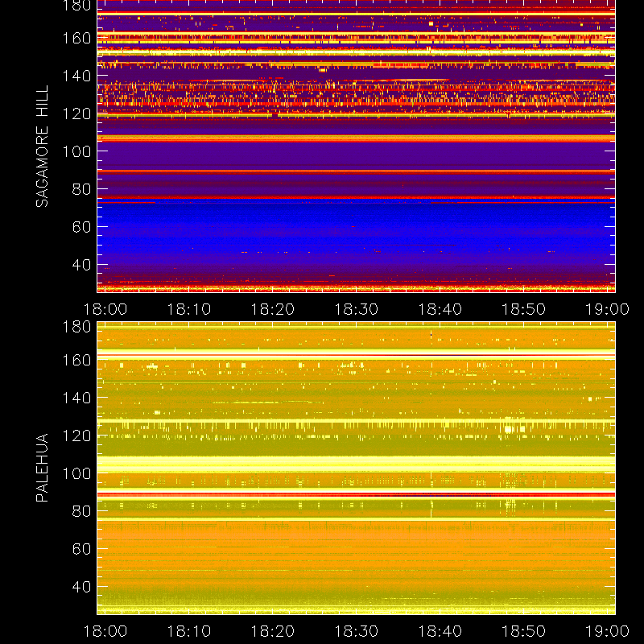Select the 40 tick label on Palehua plot
The height and width of the screenshot is (644, 644).
[81, 587]
